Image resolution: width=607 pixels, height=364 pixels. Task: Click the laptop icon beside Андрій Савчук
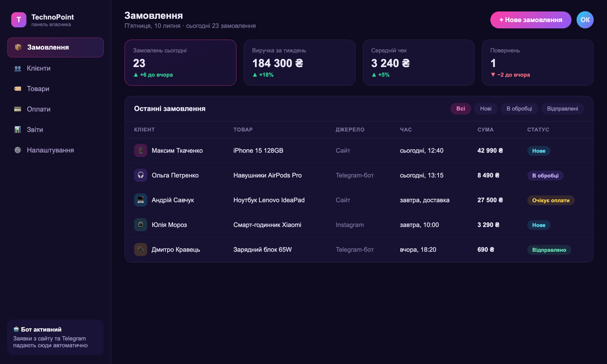(x=140, y=200)
